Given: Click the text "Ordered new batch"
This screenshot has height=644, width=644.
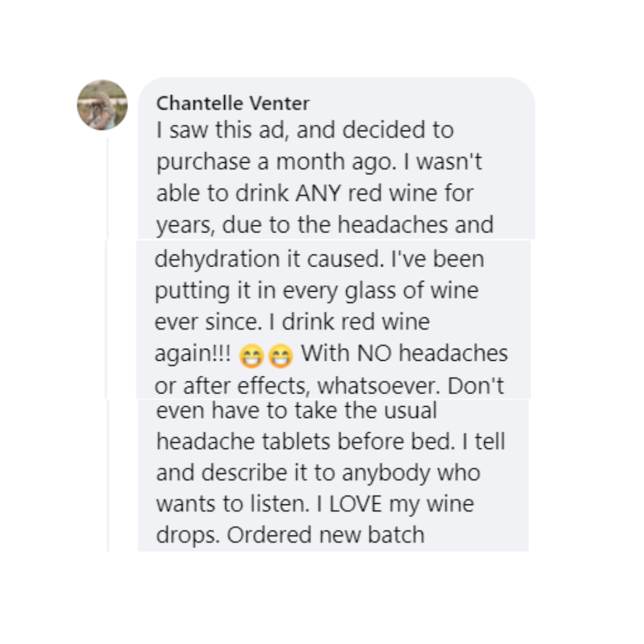Looking at the screenshot, I should click(325, 535).
